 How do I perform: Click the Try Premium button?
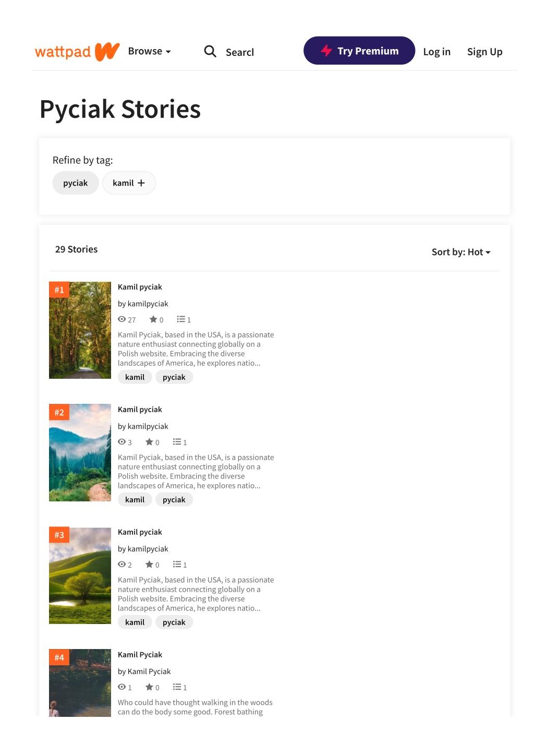359,51
